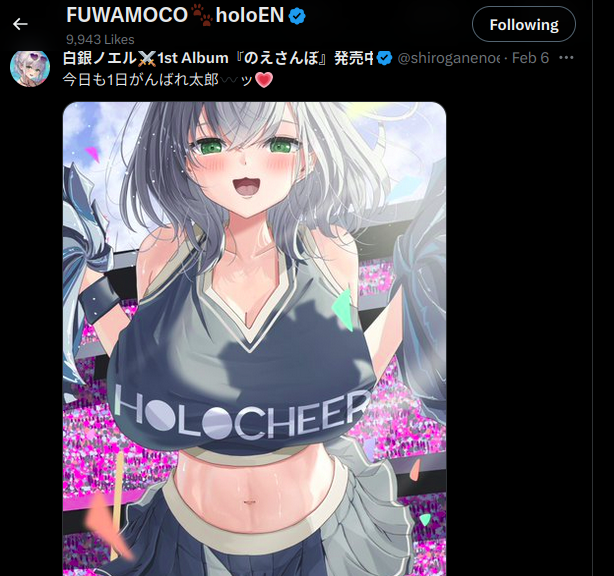Open the 白銀ノエル display name profile
Image resolution: width=614 pixels, height=576 pixels.
[x=99, y=58]
